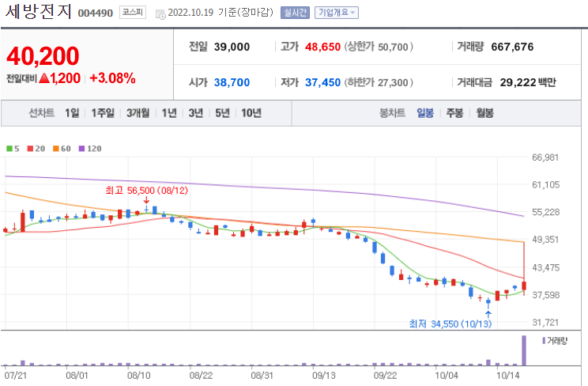Click the 10/04 date axis label
The width and height of the screenshot is (588, 386).
coord(447,376)
